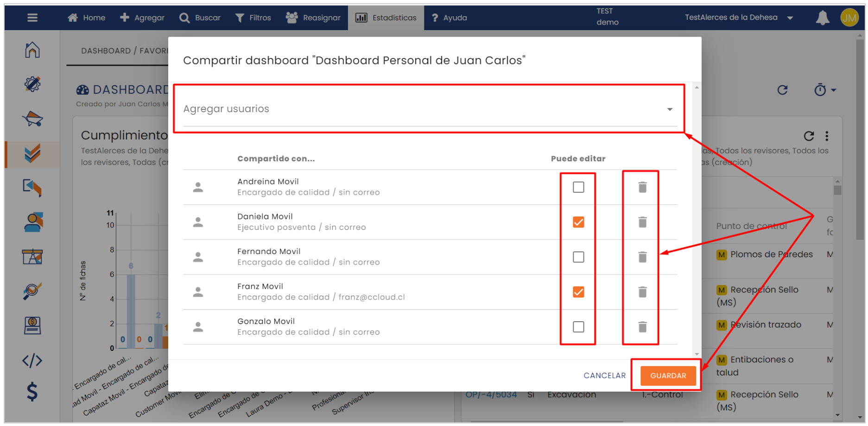Open the Estadísticas menu
Screen dimensions: 868x426
pyautogui.click(x=386, y=18)
